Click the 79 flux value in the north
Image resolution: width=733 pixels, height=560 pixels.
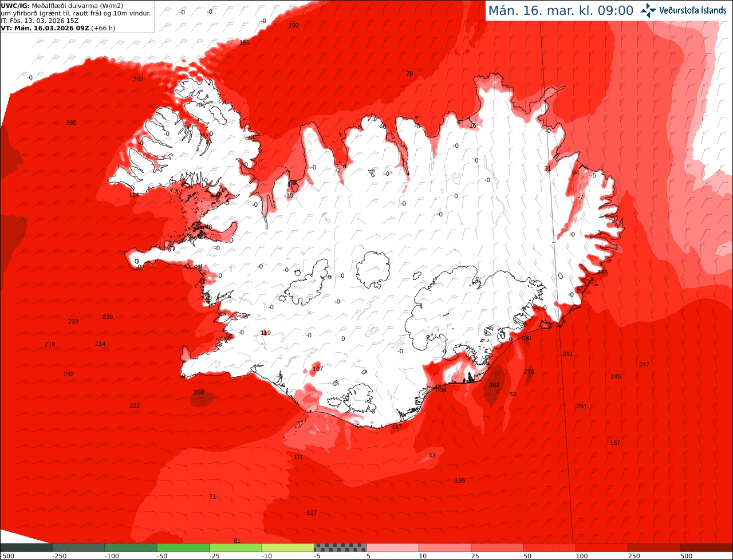409,74
